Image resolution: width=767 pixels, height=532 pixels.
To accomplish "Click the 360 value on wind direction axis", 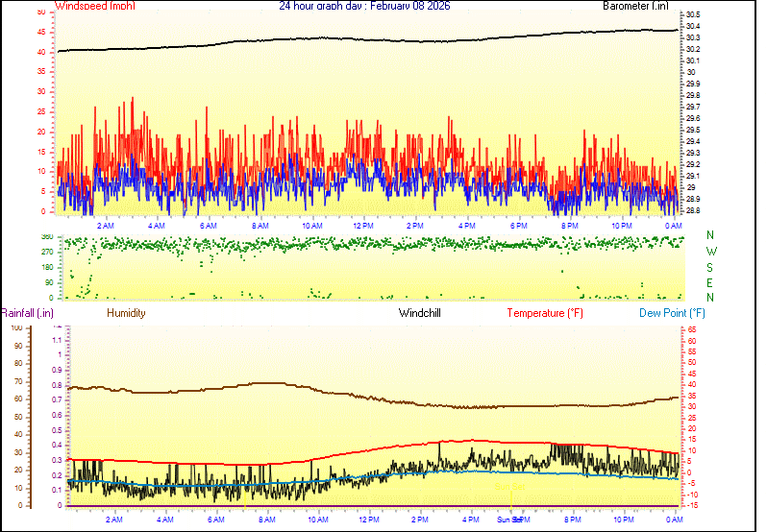I will coord(46,236).
